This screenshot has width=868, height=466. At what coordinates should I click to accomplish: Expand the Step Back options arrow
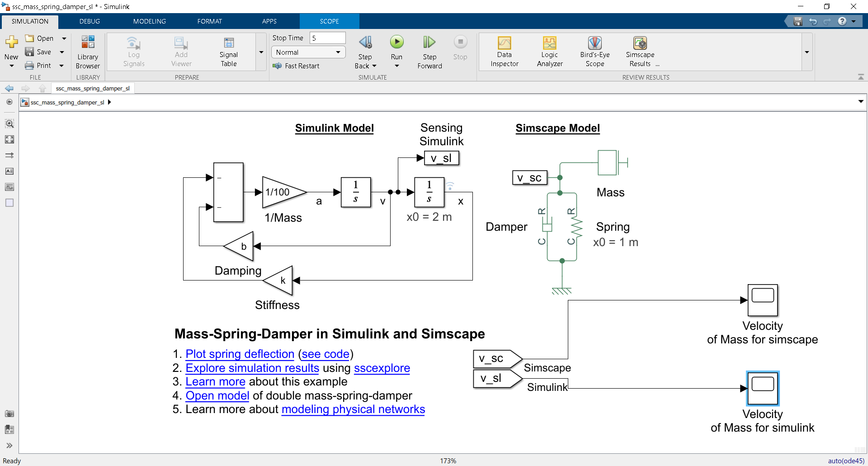tap(375, 66)
